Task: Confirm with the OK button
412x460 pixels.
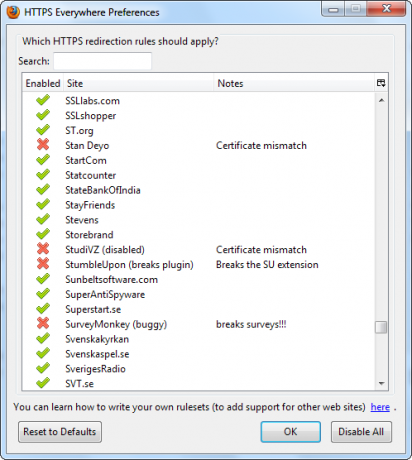Action: pyautogui.click(x=290, y=432)
